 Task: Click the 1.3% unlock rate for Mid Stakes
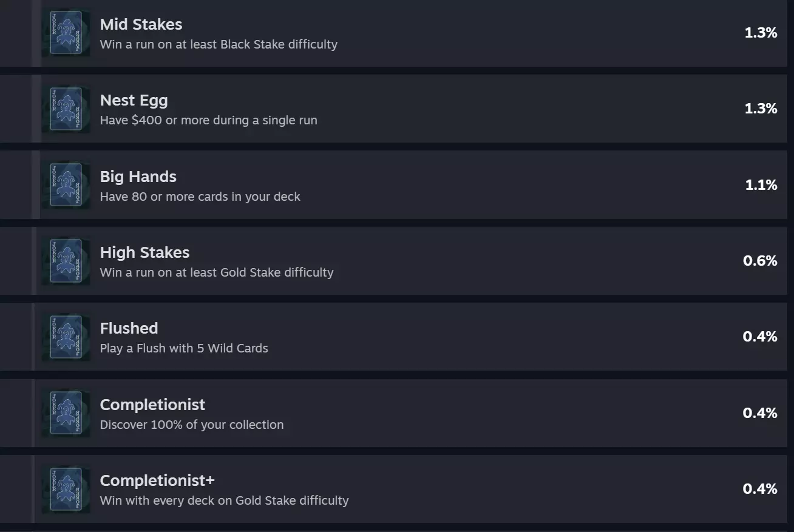tap(761, 33)
